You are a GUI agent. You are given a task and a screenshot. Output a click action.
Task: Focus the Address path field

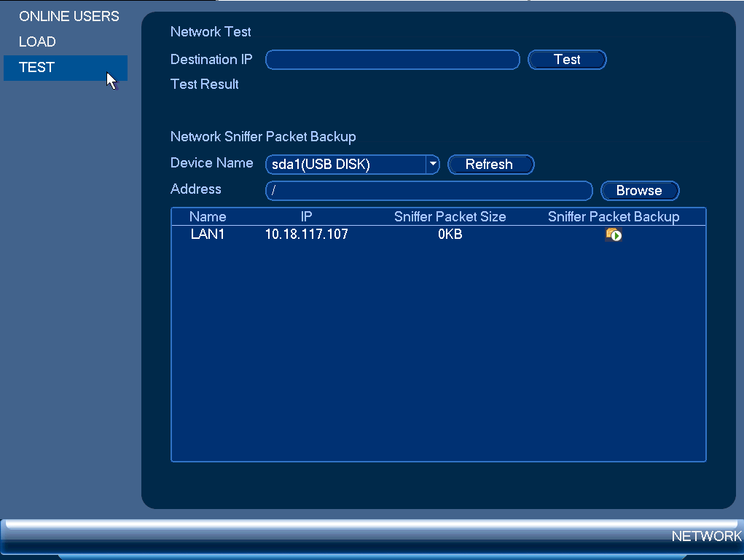[x=429, y=190]
